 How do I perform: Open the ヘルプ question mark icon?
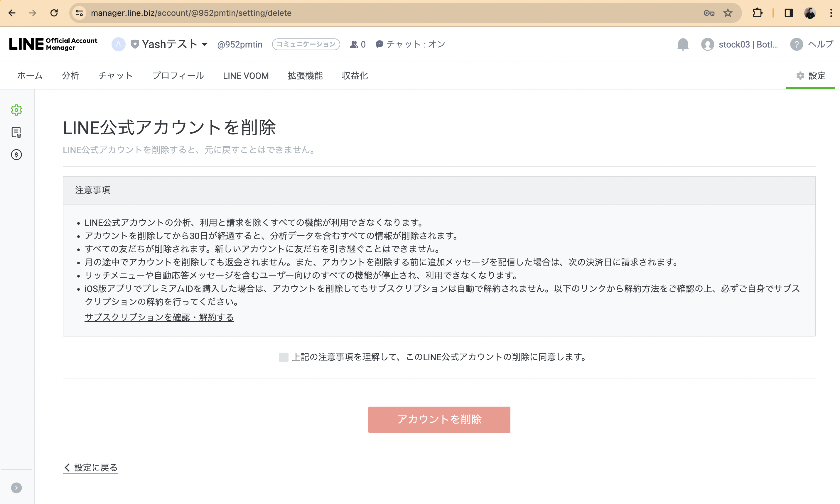coord(796,45)
